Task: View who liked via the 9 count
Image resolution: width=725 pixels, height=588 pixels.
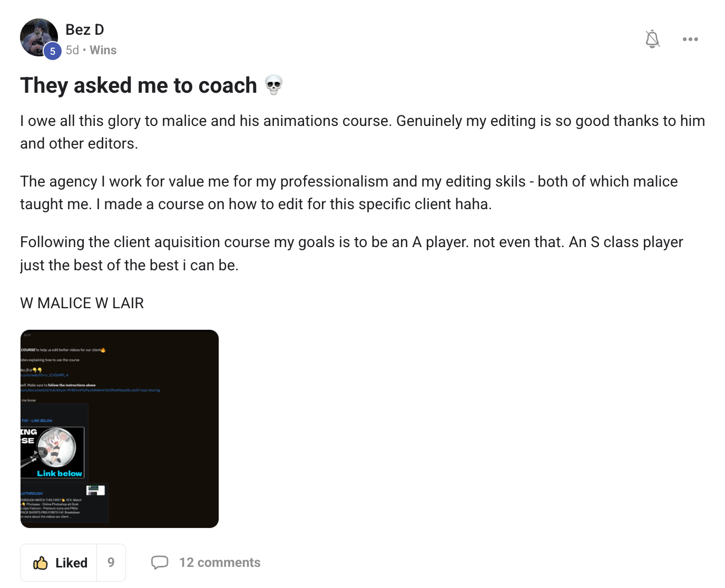Action: click(x=111, y=563)
